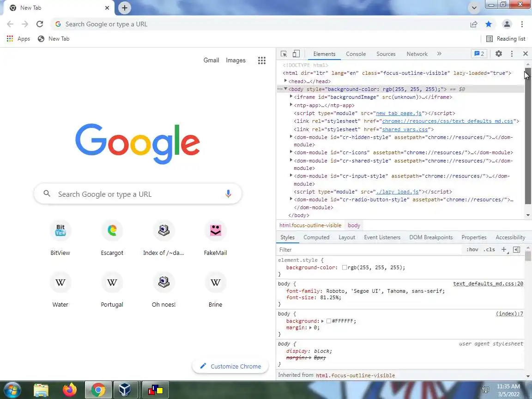Viewport: 532px width, 399px height.
Task: Toggle the .cls classes panel
Action: (x=489, y=249)
